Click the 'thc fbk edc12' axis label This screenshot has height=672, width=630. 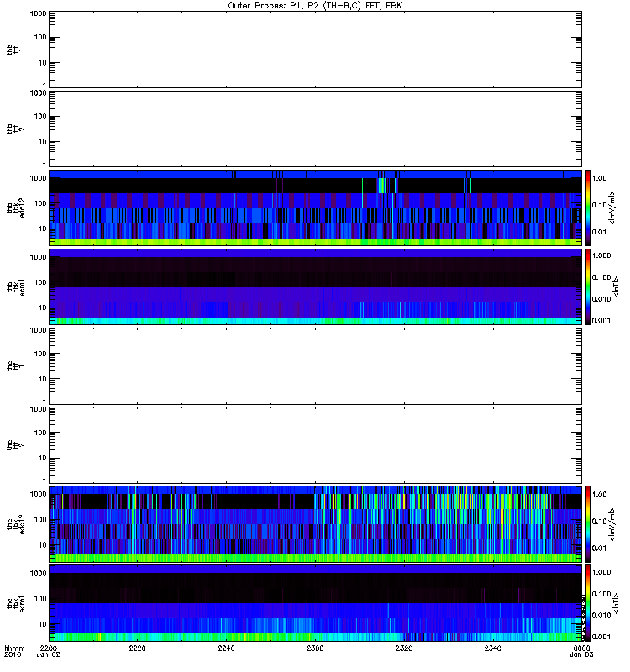(16, 523)
